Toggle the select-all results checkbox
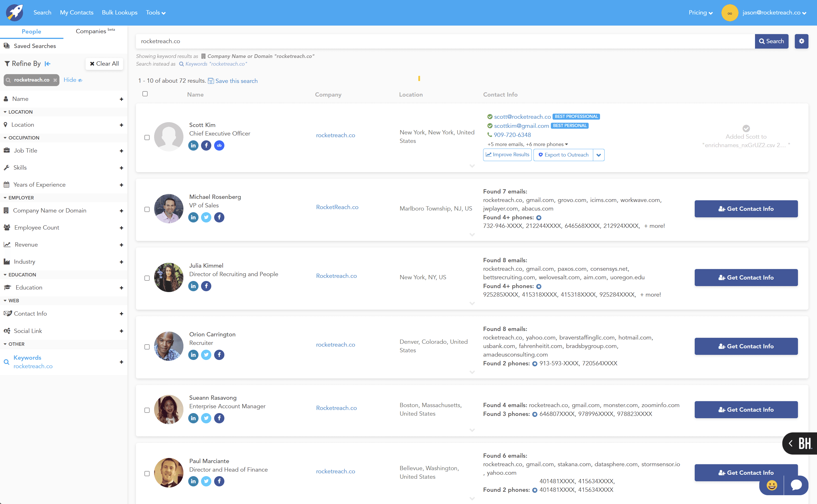 tap(145, 94)
